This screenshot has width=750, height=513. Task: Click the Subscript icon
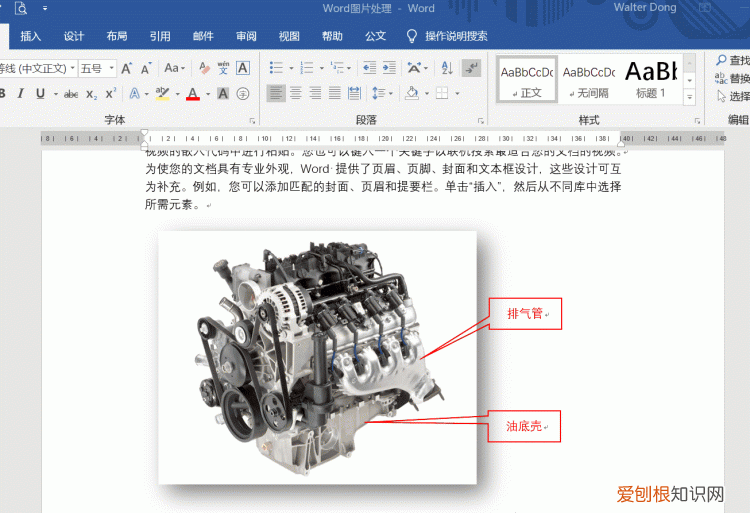(x=91, y=94)
